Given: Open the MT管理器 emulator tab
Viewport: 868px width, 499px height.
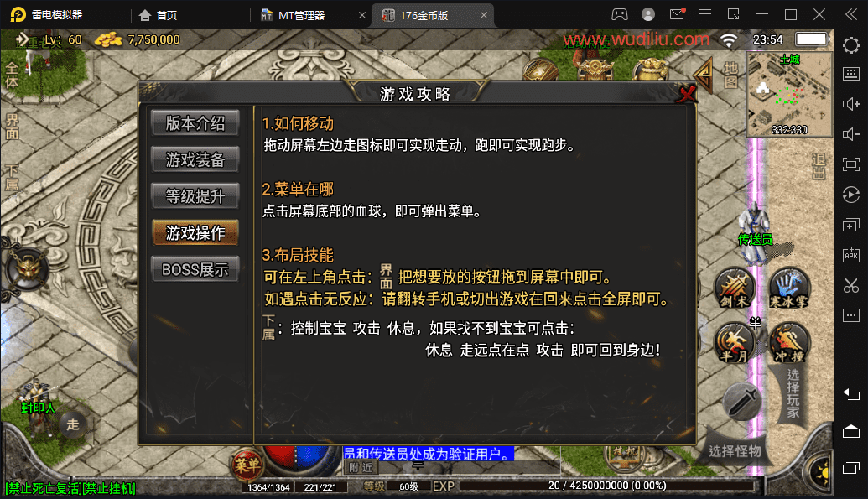Looking at the screenshot, I should (x=302, y=15).
